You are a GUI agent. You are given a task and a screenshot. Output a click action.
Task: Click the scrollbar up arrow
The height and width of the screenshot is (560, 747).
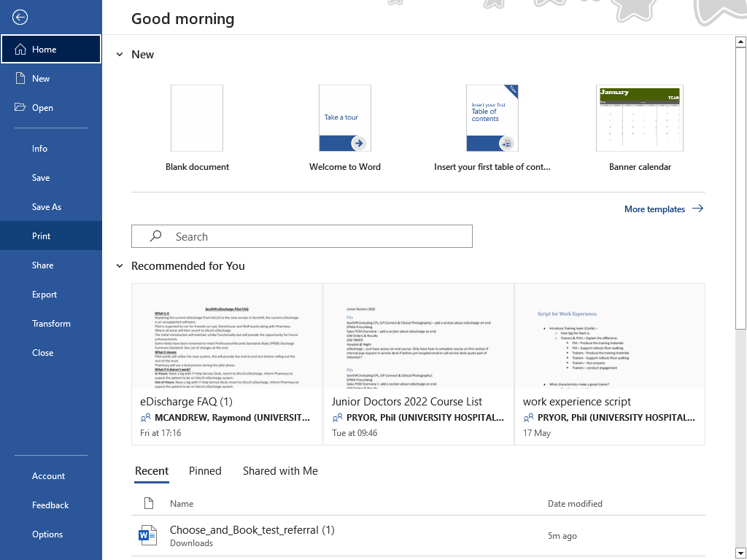click(740, 42)
